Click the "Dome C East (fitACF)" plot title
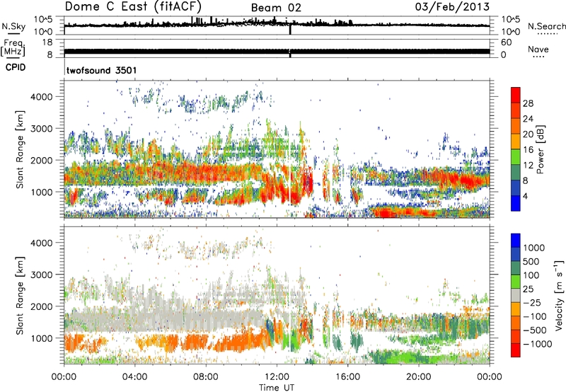The image size is (566, 392). (133, 6)
